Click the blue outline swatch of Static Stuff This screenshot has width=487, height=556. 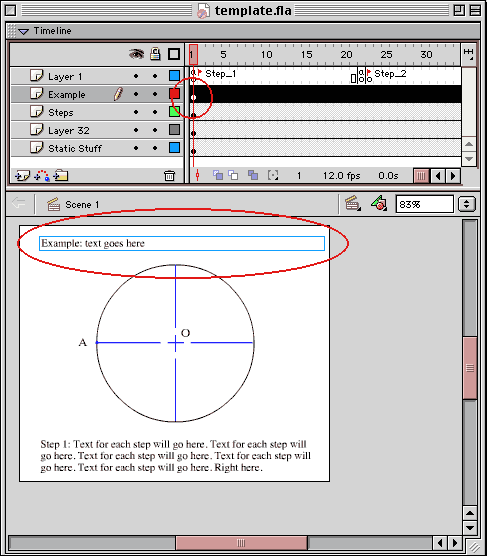(174, 148)
